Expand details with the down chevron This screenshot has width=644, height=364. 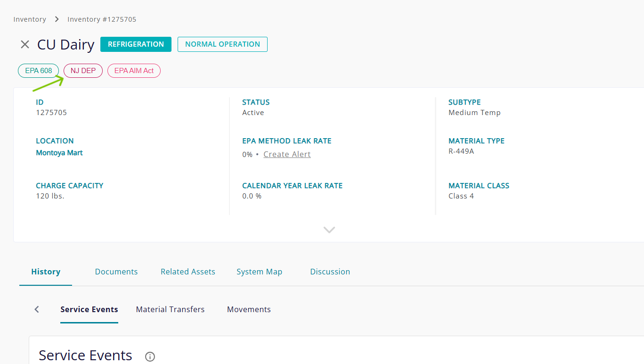[x=329, y=230]
